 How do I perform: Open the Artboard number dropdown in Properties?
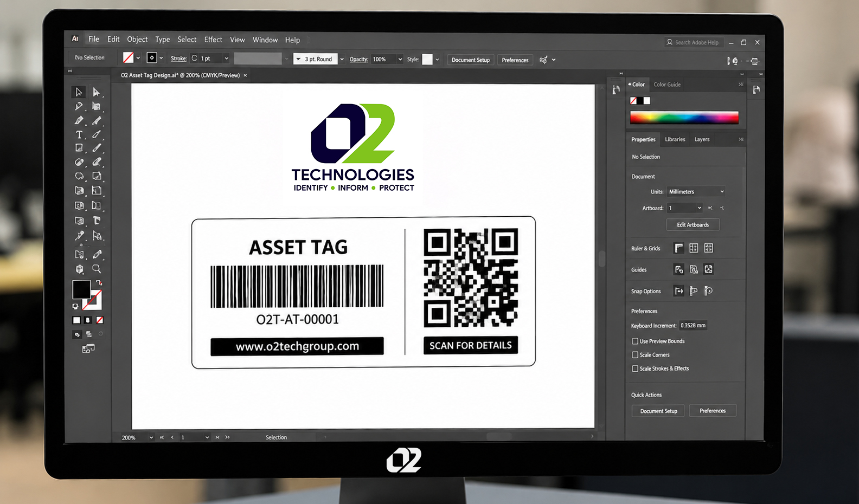pos(685,208)
